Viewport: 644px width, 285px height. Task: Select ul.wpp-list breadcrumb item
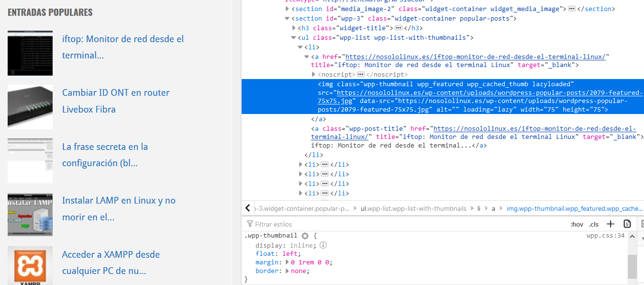tap(413, 209)
